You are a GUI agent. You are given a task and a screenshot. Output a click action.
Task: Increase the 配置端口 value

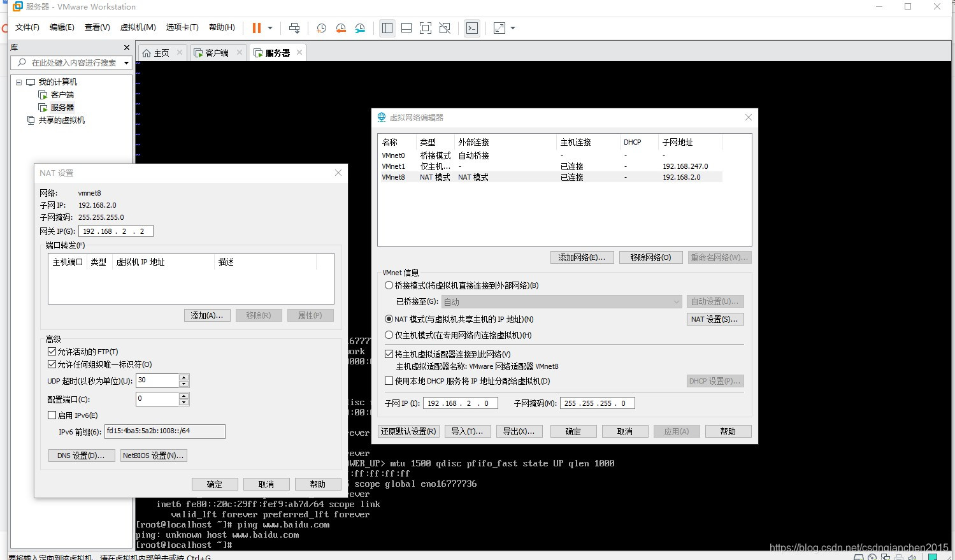click(184, 396)
